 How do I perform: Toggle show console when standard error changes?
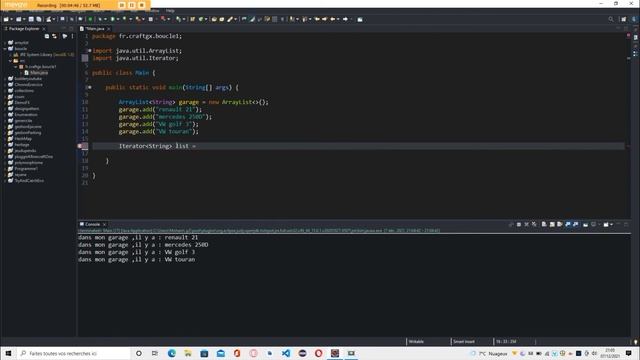click(x=576, y=224)
